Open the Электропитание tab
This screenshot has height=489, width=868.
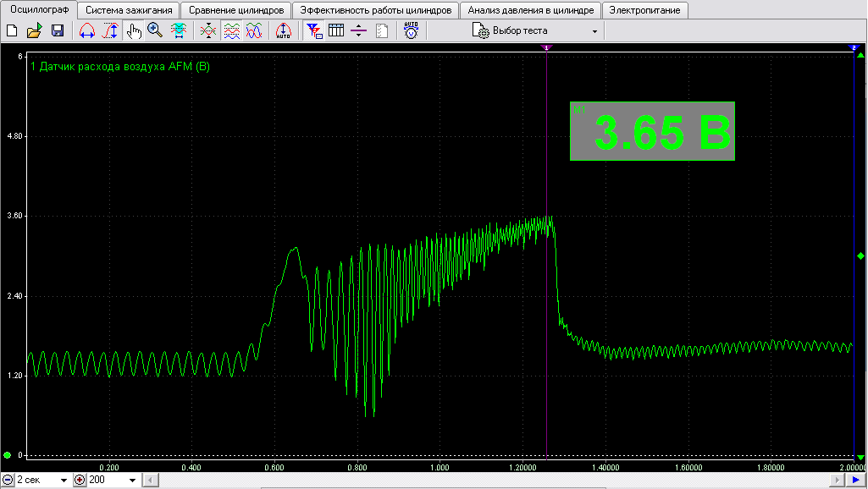pyautogui.click(x=644, y=10)
